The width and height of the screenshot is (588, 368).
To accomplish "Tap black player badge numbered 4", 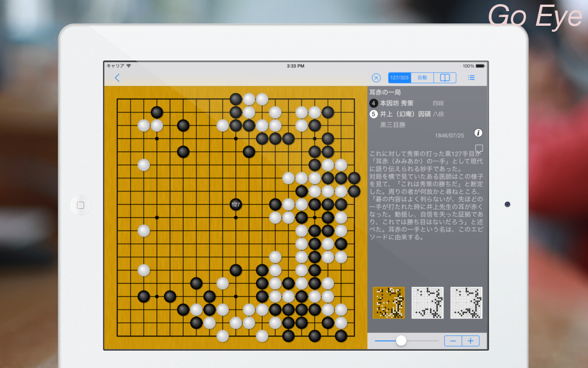I will 374,103.
